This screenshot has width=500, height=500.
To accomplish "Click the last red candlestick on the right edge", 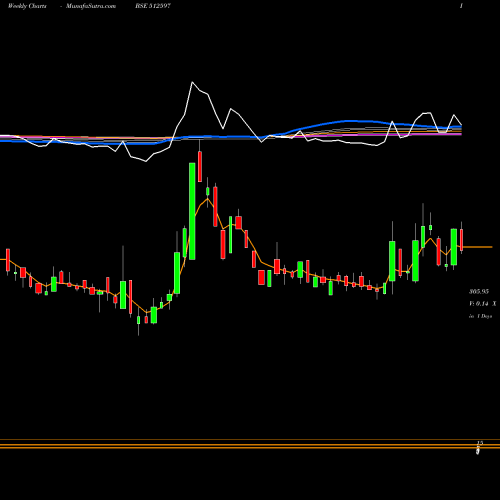I will coord(462,240).
